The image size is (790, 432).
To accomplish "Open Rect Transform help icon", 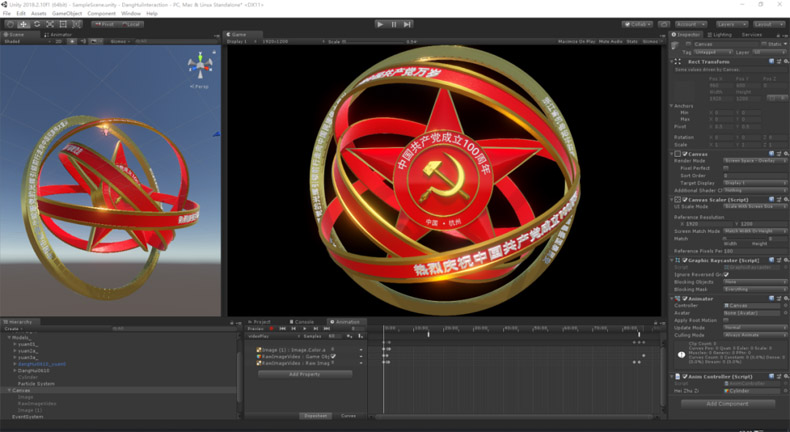I will pyautogui.click(x=771, y=61).
